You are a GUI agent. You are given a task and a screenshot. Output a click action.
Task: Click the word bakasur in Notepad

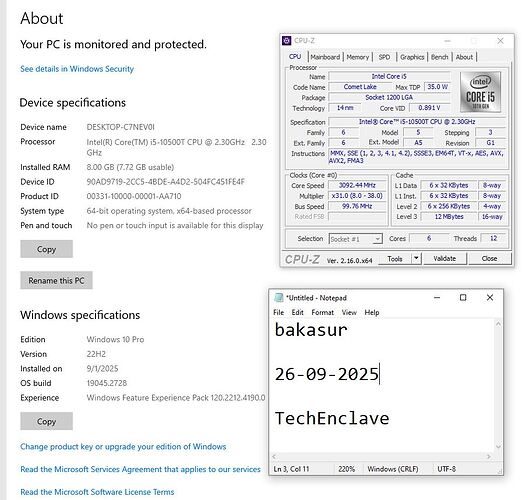[311, 330]
